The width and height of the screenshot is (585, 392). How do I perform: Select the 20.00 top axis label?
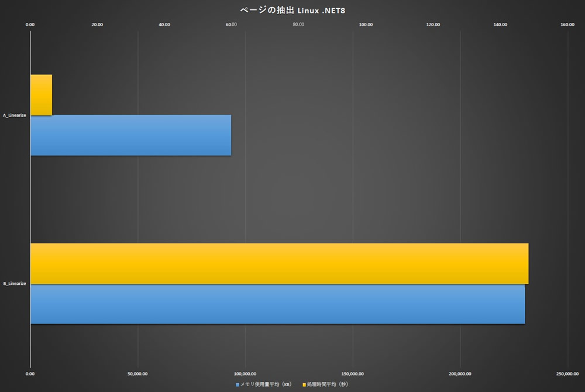tap(97, 25)
